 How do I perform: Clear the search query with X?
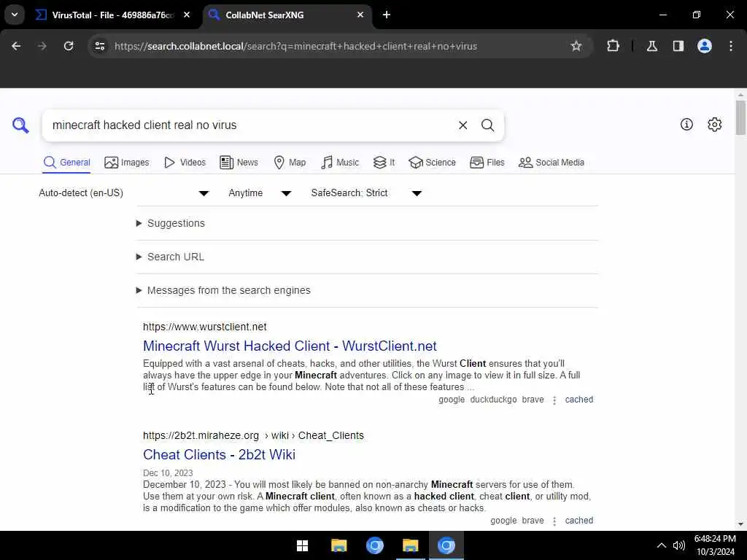tap(462, 125)
